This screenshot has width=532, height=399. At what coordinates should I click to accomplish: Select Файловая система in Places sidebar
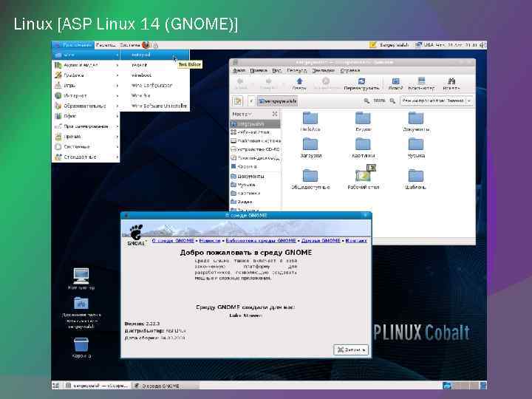pyautogui.click(x=256, y=140)
